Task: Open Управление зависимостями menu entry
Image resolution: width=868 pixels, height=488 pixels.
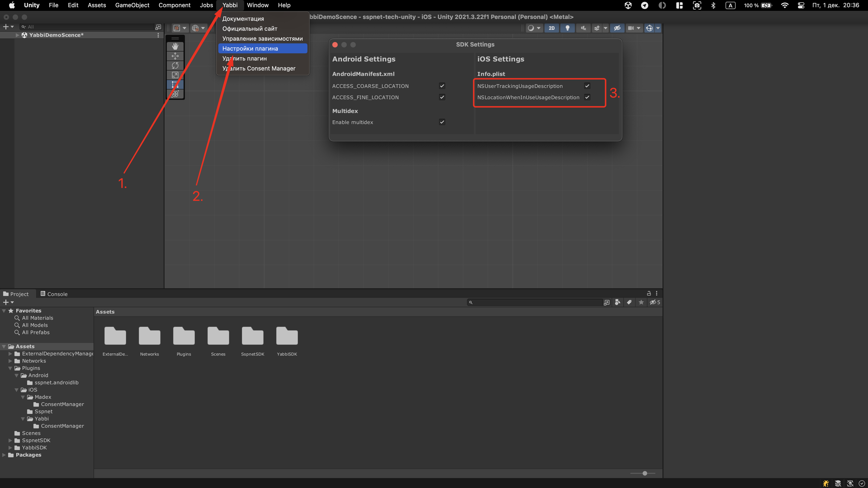Action: click(262, 38)
